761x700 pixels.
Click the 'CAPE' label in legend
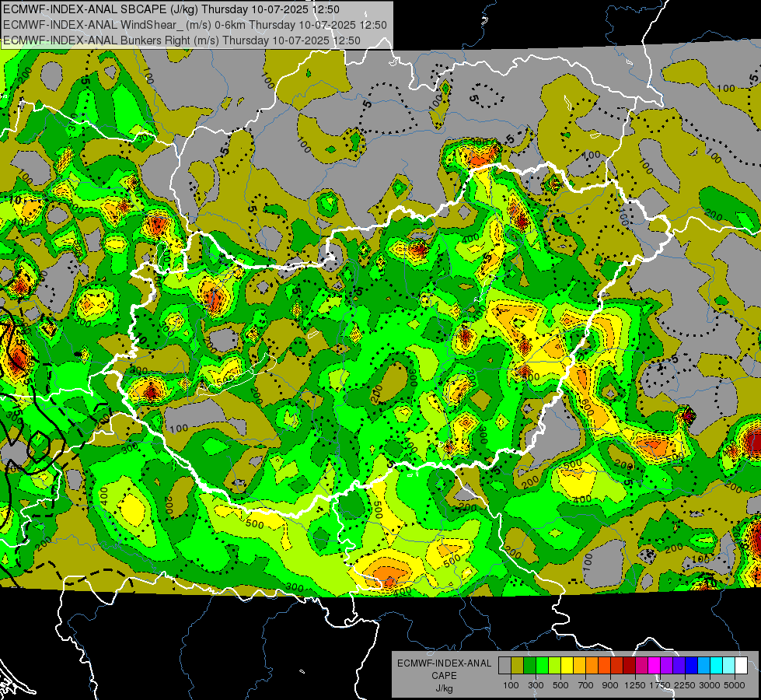pos(444,676)
